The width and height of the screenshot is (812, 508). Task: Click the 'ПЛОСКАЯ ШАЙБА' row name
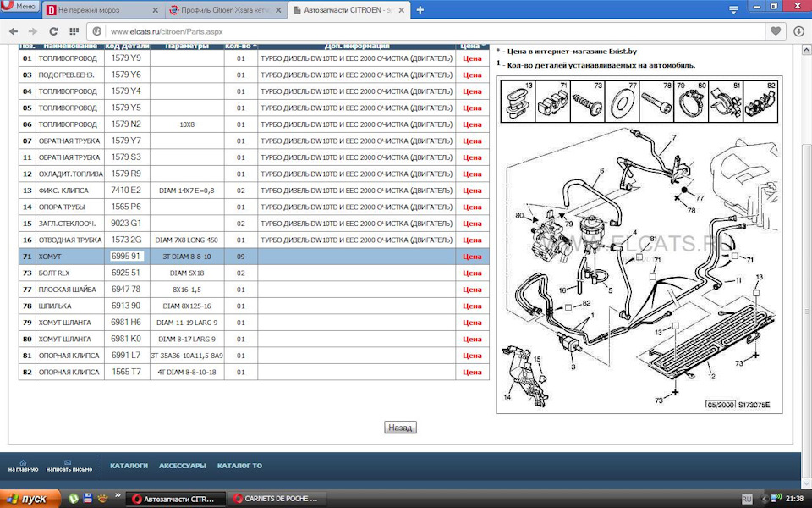pyautogui.click(x=68, y=290)
